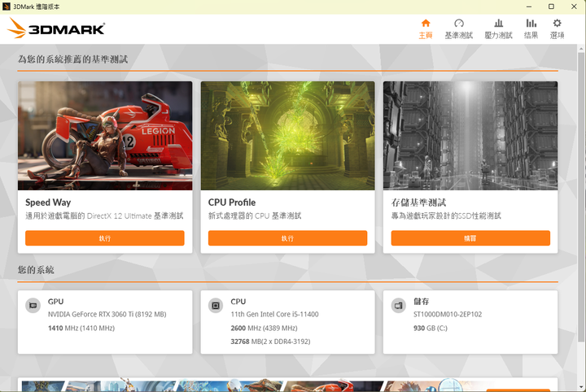This screenshot has height=392, width=586.
Task: Click Speed Way DirectX 12 Ultimate description
Action: tap(104, 216)
